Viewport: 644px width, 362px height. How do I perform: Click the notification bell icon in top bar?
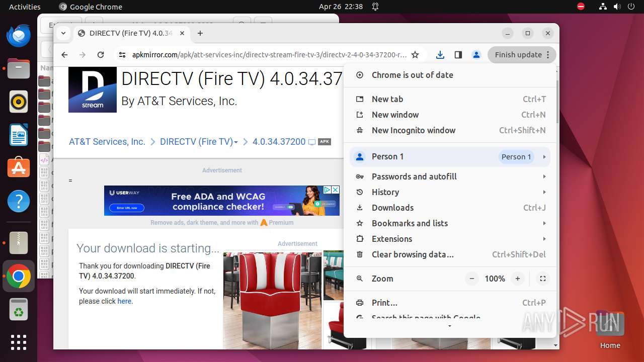(375, 7)
